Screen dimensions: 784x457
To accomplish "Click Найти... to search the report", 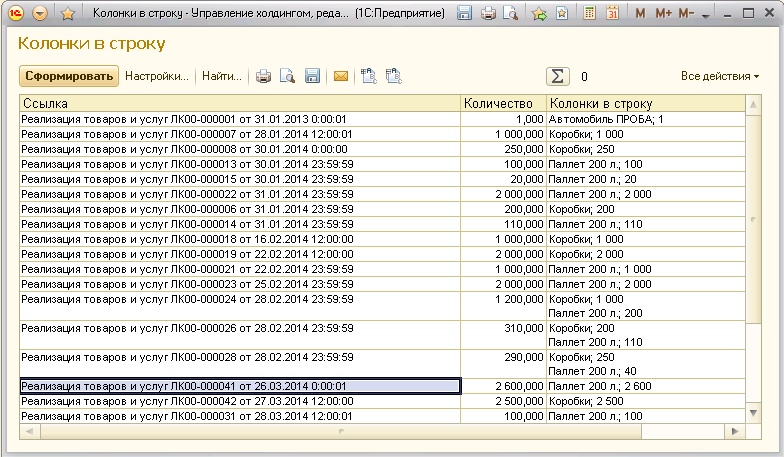I will [x=222, y=76].
